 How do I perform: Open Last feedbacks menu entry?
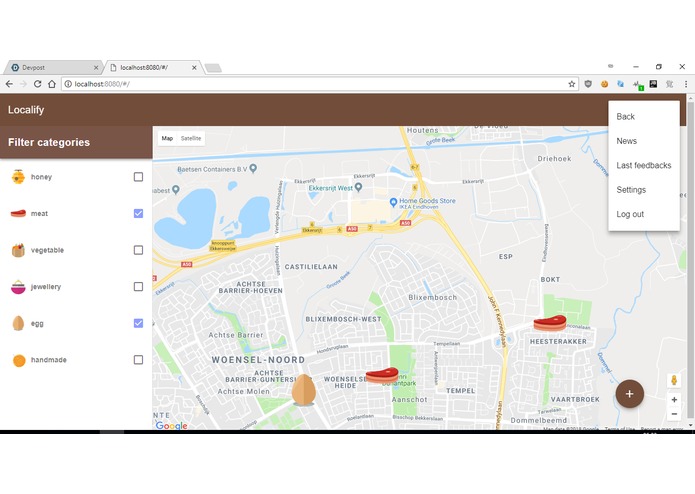point(644,165)
